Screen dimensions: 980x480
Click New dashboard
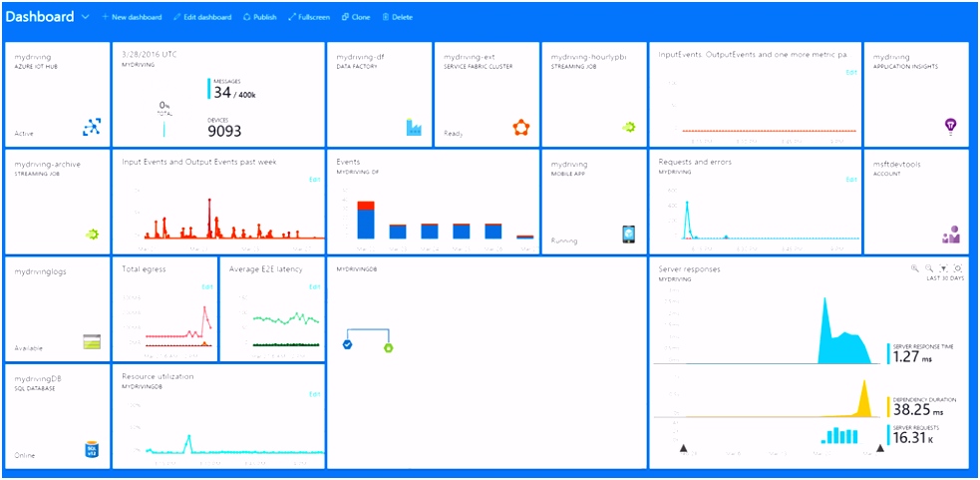tap(132, 17)
